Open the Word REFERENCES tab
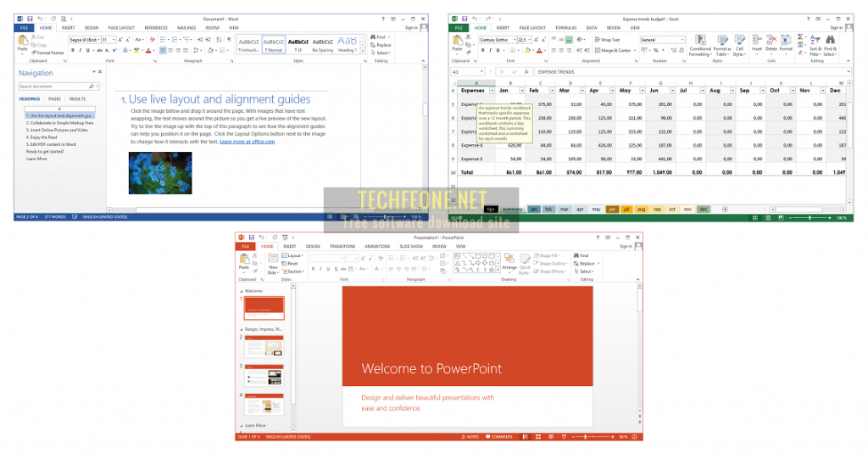This screenshot has height=459, width=868. coord(156,28)
